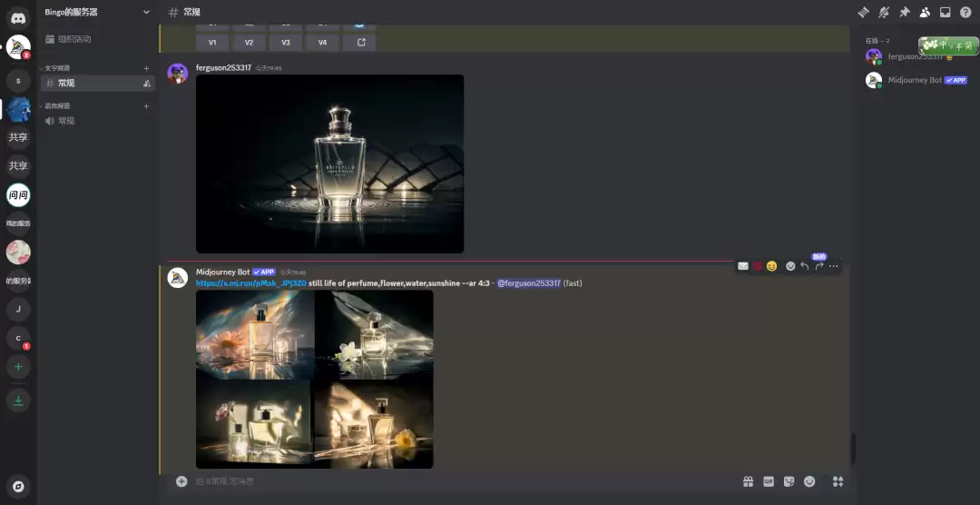The width and height of the screenshot is (980, 505).
Task: Expand the Bingo server name dropdown
Action: 146,12
